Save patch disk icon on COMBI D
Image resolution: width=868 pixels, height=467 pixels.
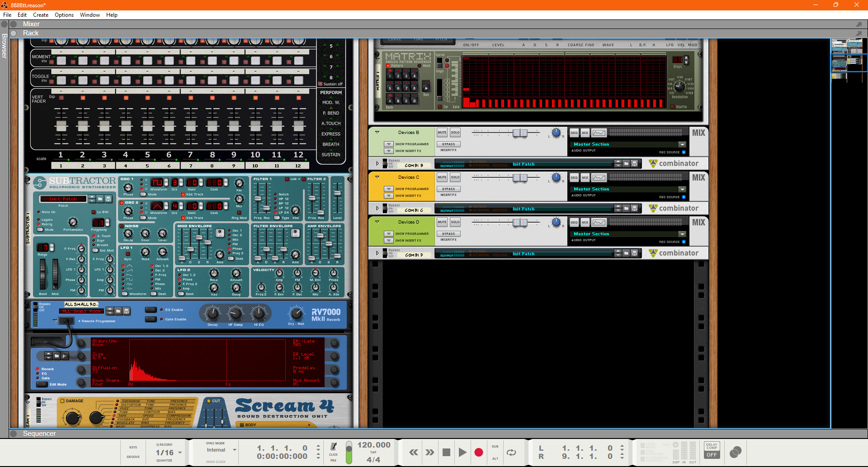[634, 253]
